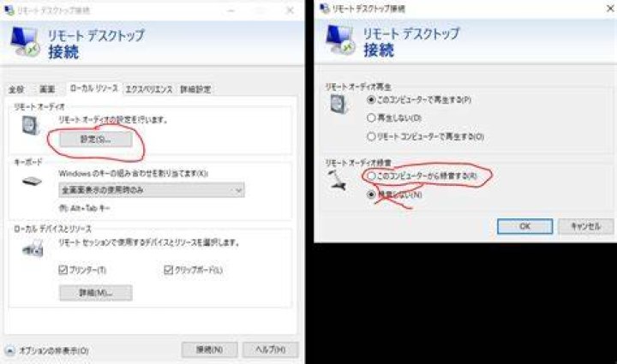Select リモート コンピューターで再生する(O) radio button

tap(371, 136)
